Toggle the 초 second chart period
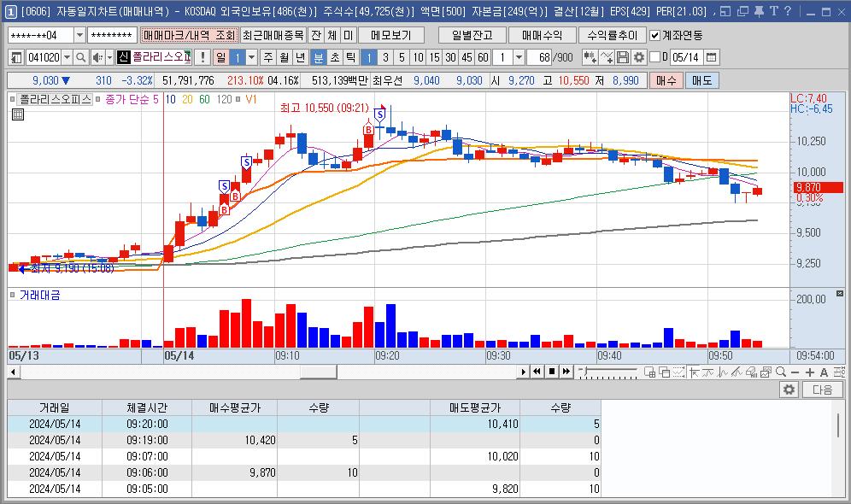This screenshot has width=851, height=504. [x=335, y=57]
